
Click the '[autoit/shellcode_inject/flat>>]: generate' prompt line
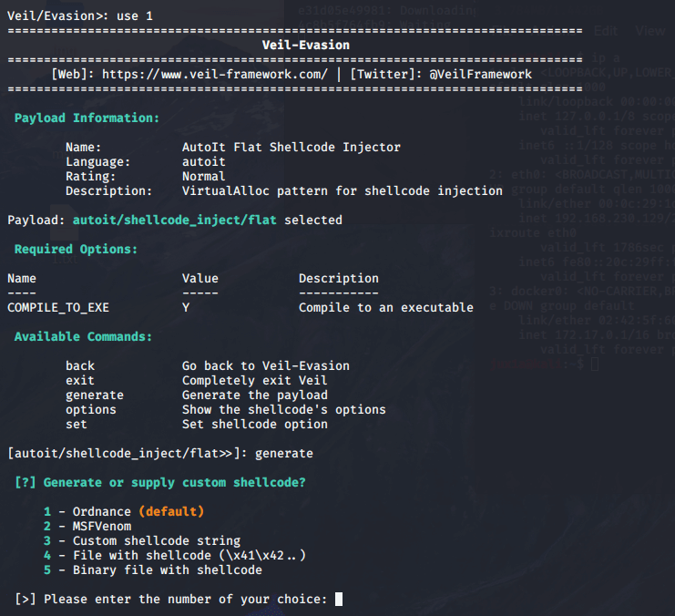tap(160, 454)
